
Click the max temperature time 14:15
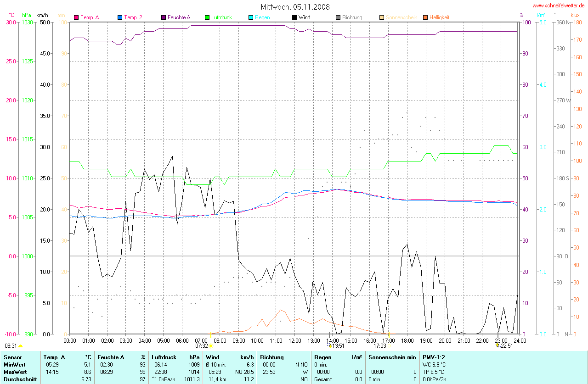pos(52,372)
